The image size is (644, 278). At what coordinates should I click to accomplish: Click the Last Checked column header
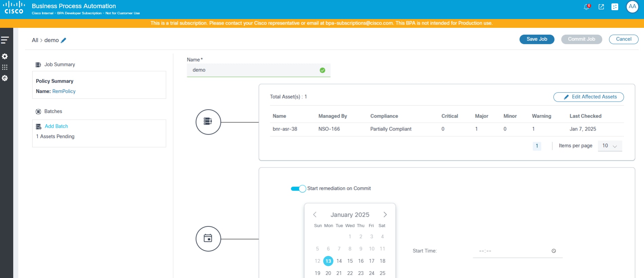[585, 116]
